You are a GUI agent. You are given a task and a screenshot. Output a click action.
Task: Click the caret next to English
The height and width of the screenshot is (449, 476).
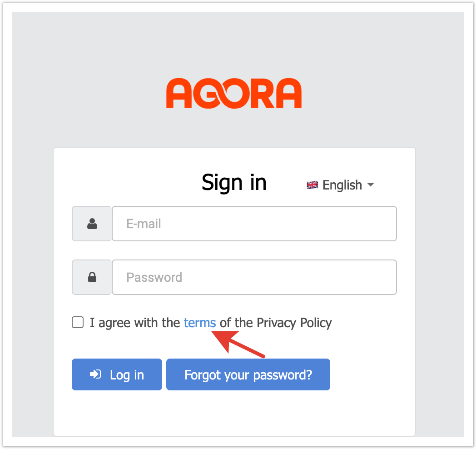point(370,185)
